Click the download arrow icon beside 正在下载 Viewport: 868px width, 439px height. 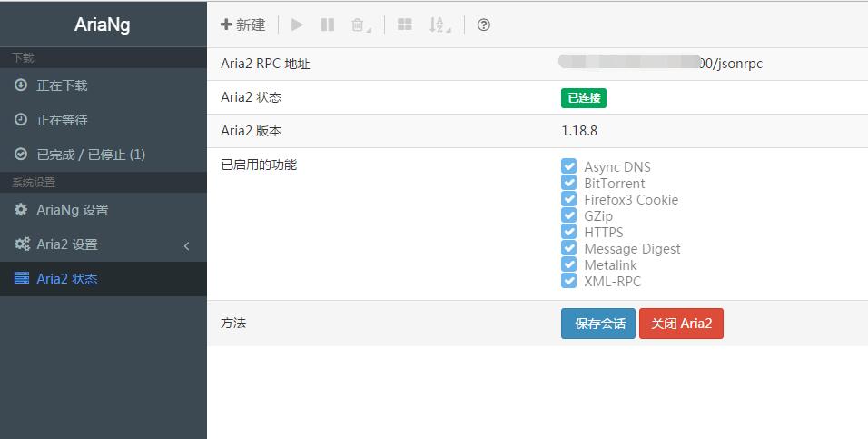[x=21, y=85]
